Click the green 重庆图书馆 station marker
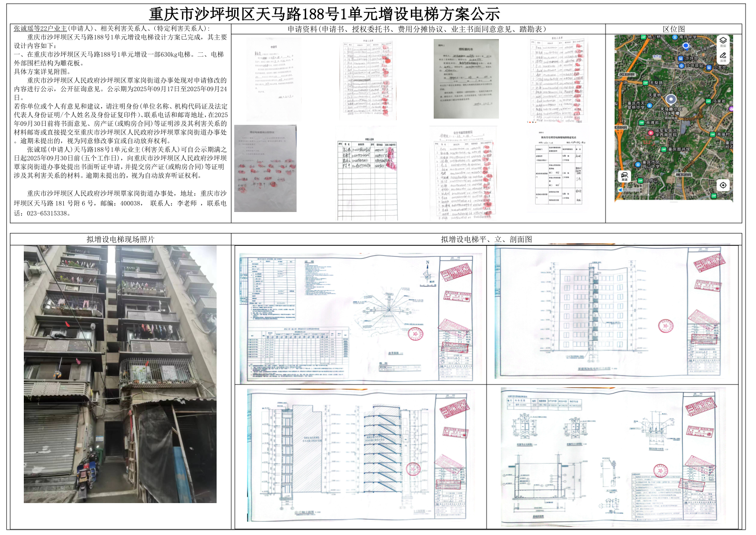The width and height of the screenshot is (756, 535). pyautogui.click(x=664, y=149)
